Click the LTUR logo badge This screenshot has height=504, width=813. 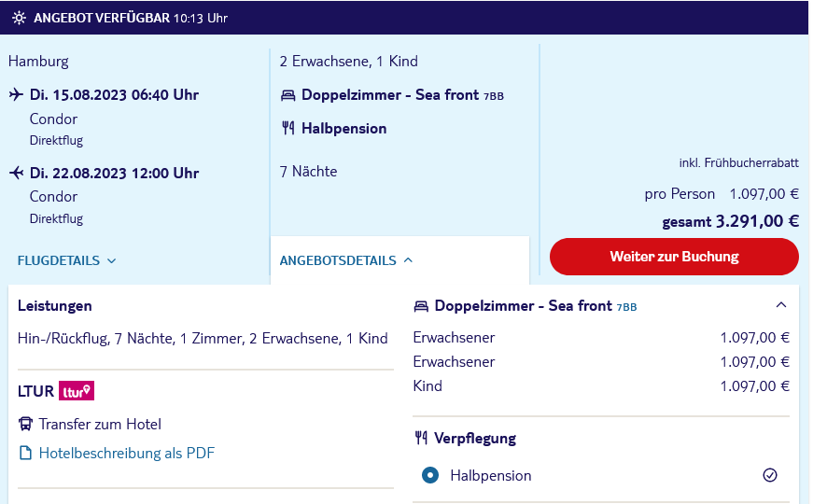point(77,391)
